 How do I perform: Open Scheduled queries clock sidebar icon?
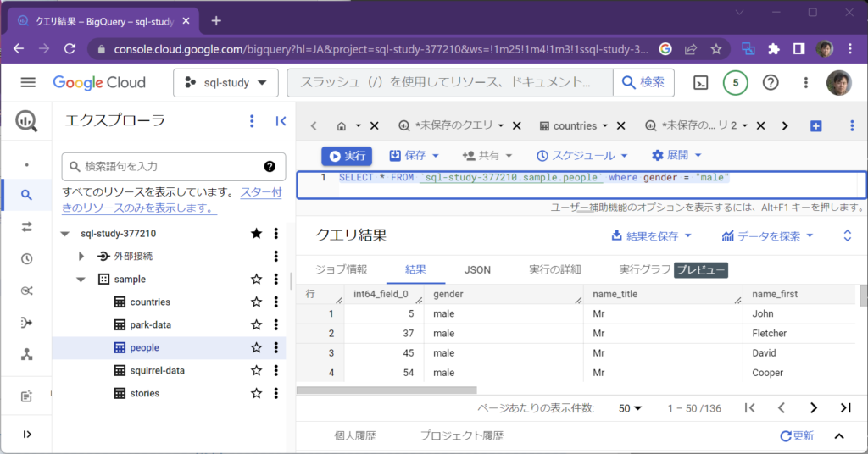tap(26, 259)
